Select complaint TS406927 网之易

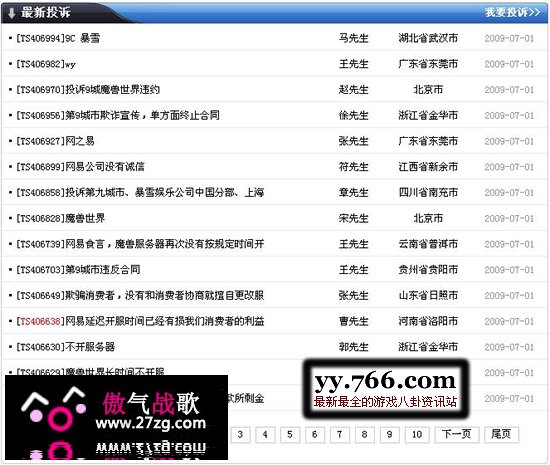(55, 141)
